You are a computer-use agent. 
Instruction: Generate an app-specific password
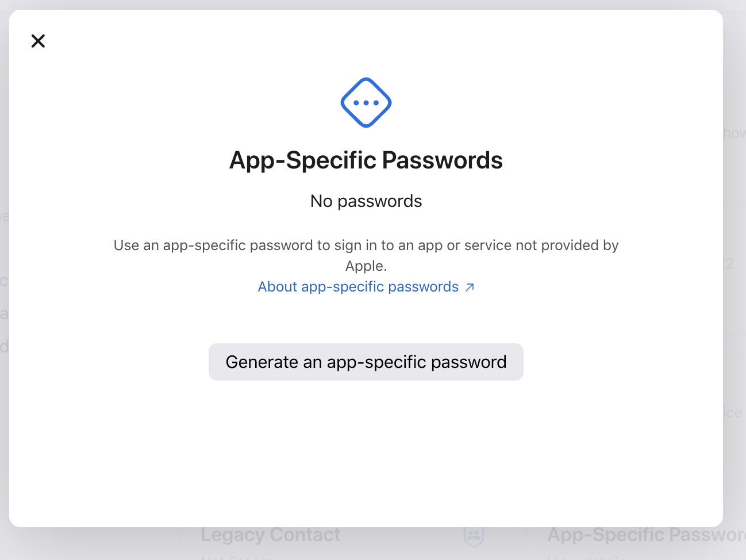pos(366,362)
